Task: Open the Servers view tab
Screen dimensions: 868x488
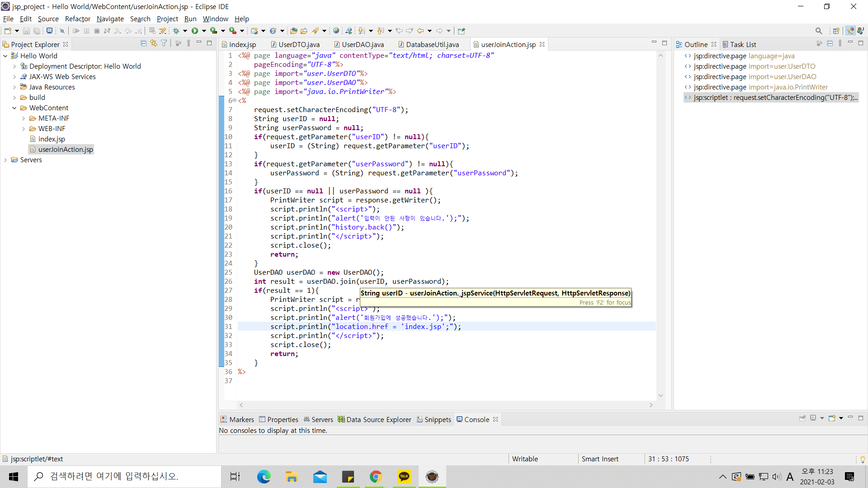Action: click(321, 419)
